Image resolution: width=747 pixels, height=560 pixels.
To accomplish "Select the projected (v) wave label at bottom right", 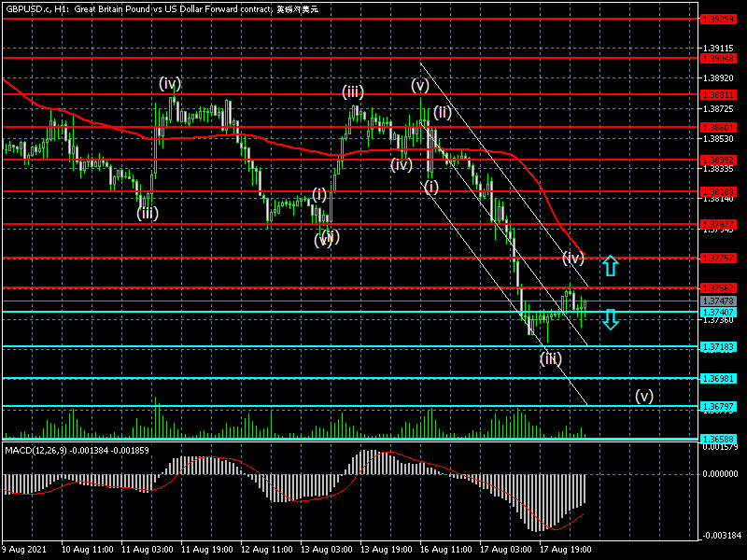I will click(x=644, y=395).
